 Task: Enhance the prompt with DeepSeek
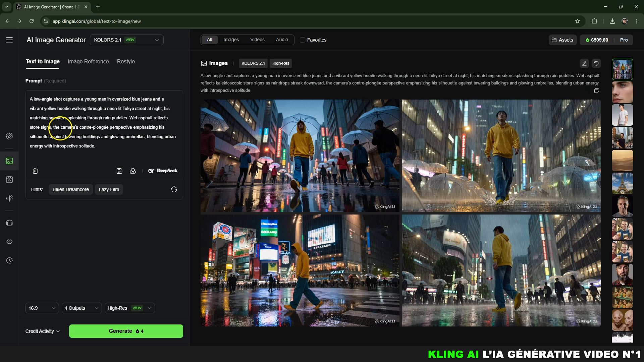[x=163, y=171]
